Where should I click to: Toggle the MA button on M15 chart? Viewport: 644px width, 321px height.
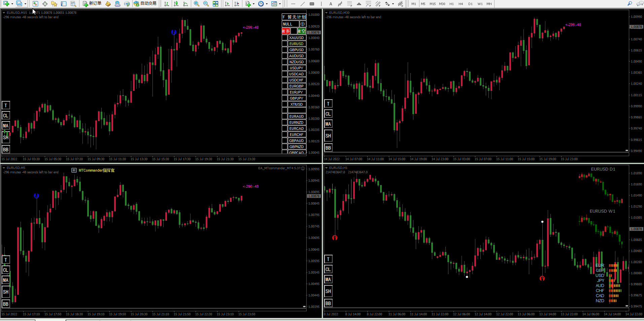[x=6, y=126]
